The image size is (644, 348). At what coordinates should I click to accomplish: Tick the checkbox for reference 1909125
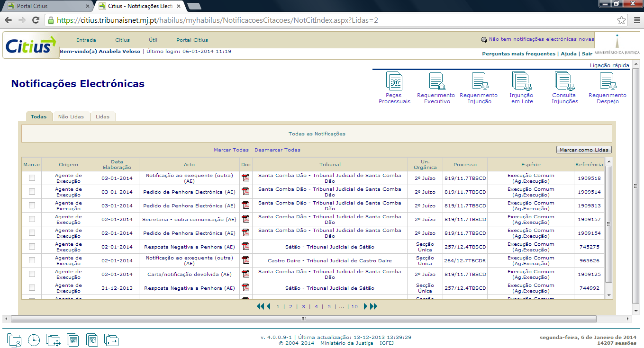[x=32, y=274]
